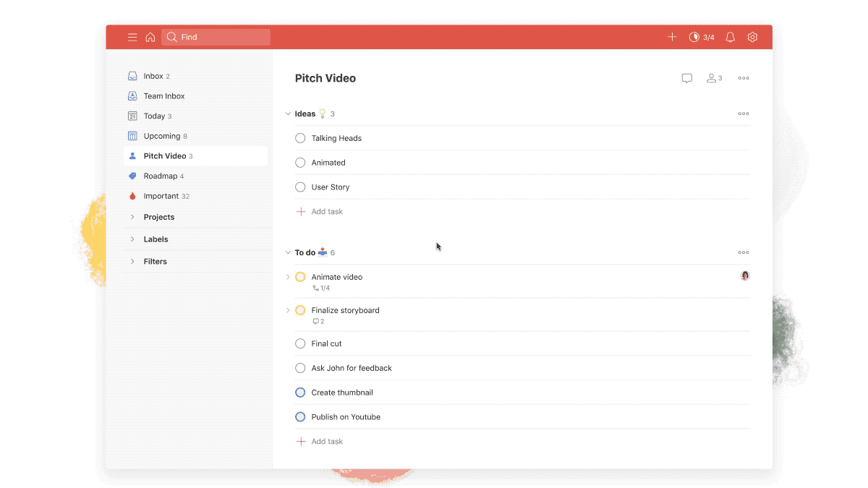This screenshot has width=868, height=488.
Task: Click the assignee avatar on Animate video
Action: pos(745,275)
